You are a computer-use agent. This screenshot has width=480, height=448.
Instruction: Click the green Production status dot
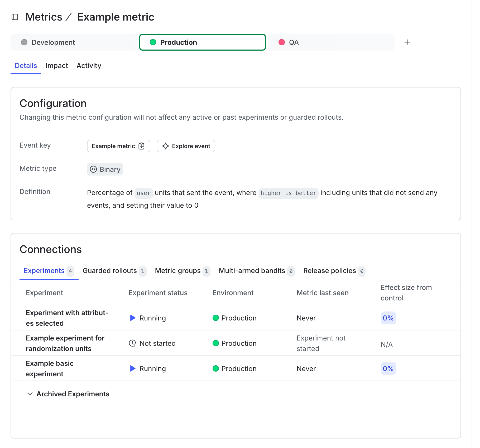tap(216, 318)
